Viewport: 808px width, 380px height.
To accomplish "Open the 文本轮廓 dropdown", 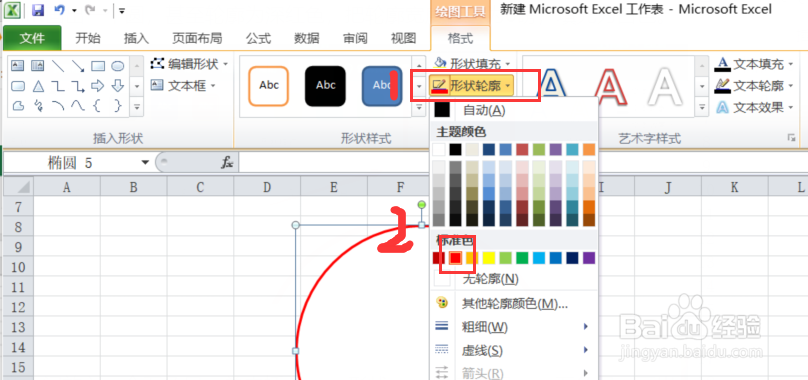I will (x=754, y=86).
